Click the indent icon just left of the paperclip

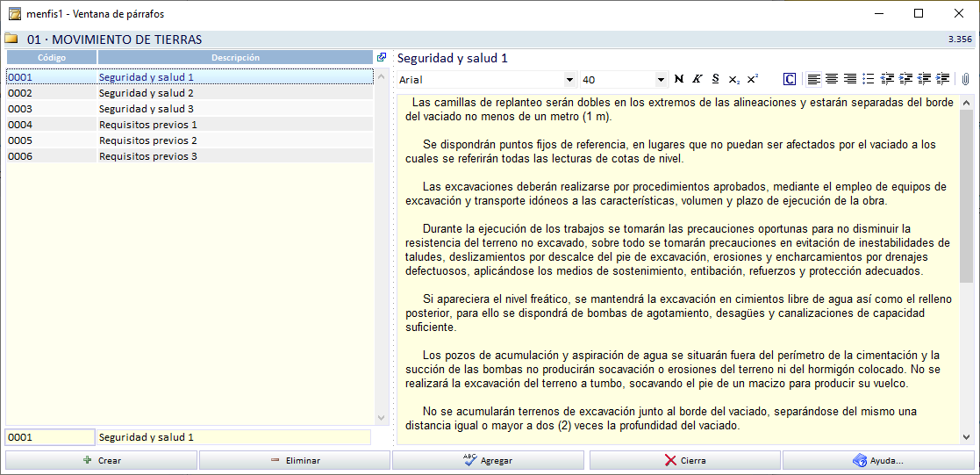944,79
